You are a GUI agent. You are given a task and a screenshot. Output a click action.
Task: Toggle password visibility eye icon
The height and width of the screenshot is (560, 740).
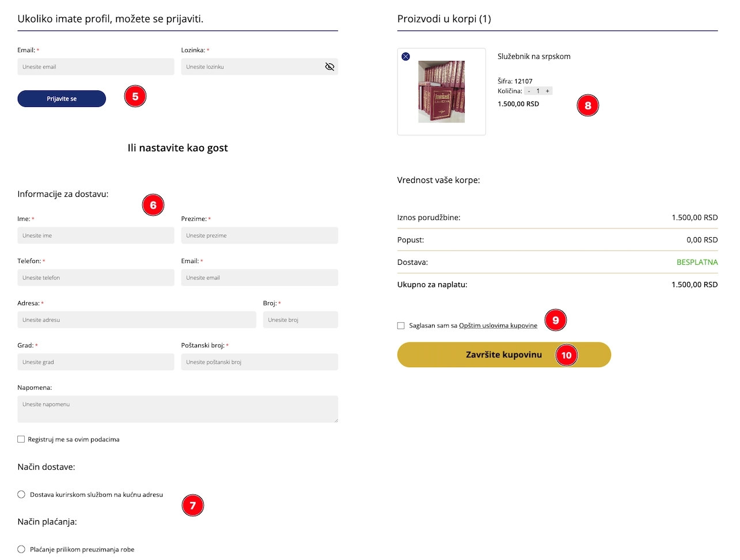329,67
